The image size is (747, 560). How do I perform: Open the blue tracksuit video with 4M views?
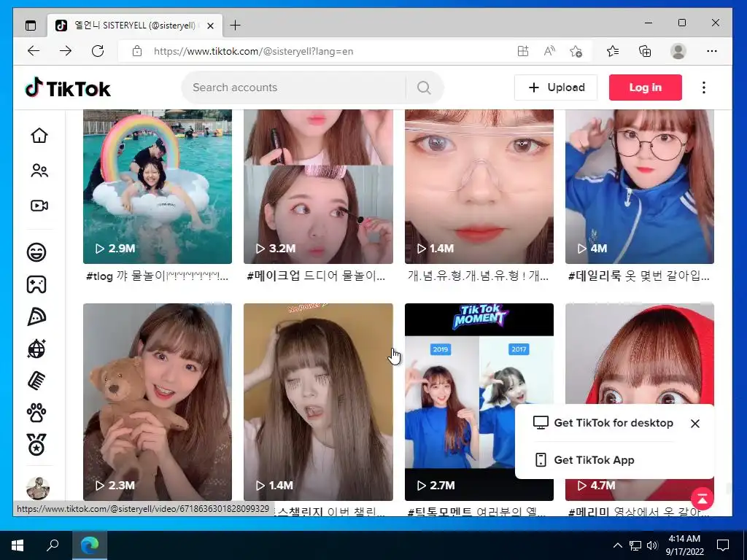point(640,187)
